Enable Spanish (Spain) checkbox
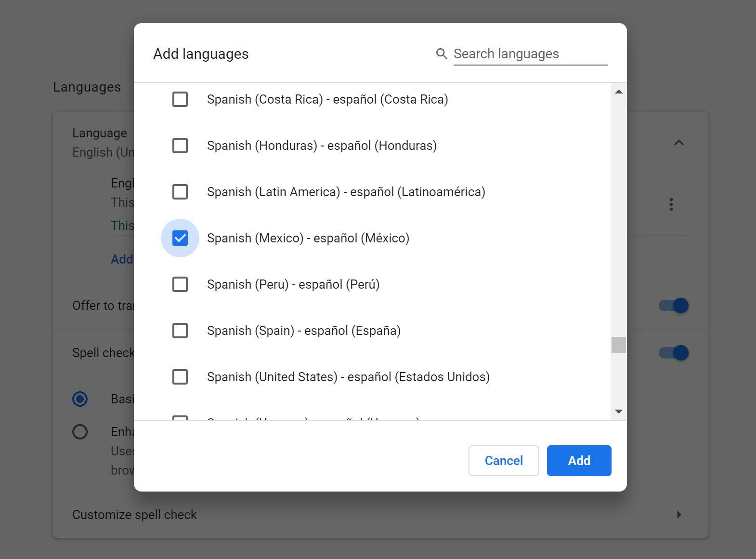 point(180,331)
